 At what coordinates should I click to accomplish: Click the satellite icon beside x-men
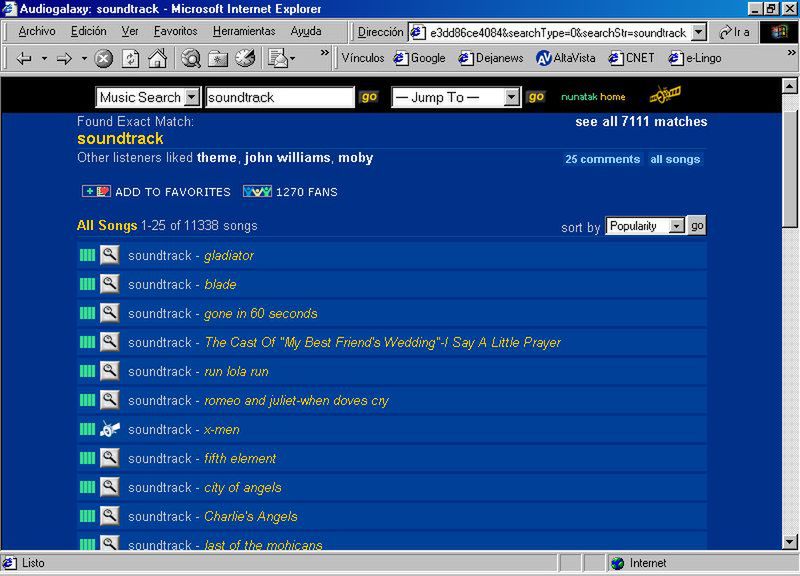(110, 429)
